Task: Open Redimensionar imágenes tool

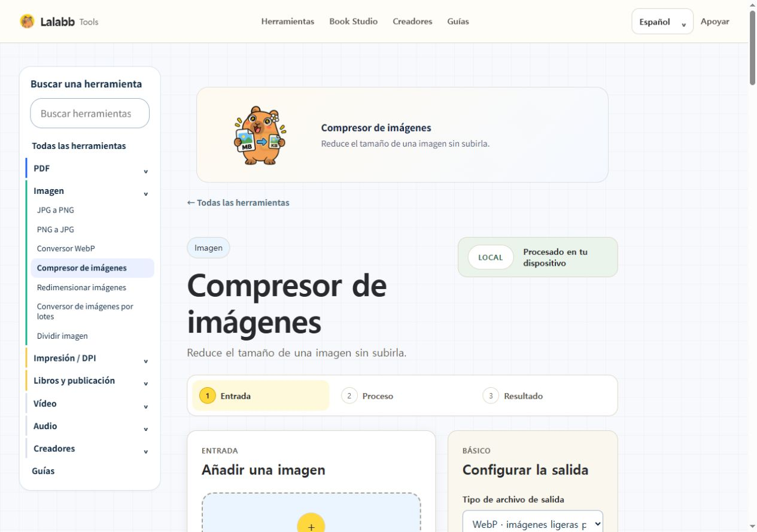Action: (81, 287)
